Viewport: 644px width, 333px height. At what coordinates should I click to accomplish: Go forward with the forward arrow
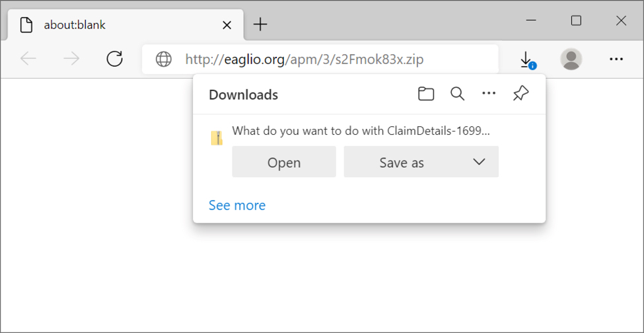coord(71,59)
